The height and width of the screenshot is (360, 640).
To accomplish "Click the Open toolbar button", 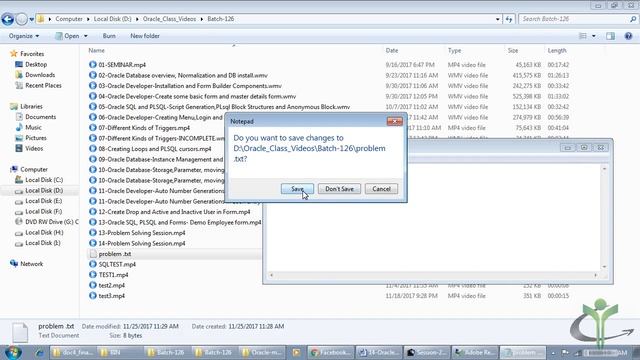I will click(x=67, y=36).
